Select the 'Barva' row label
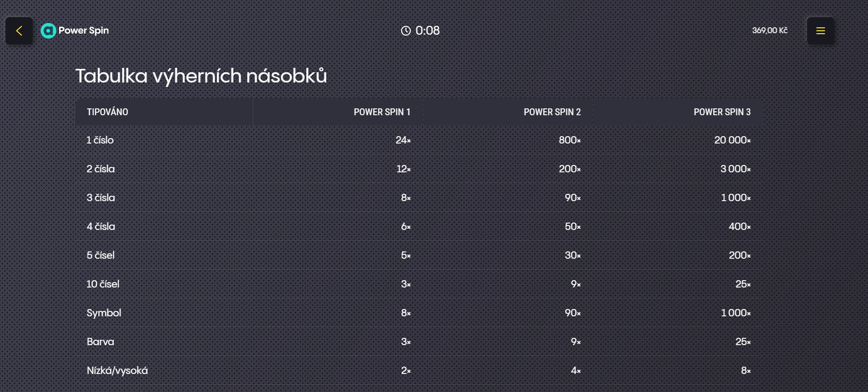The height and width of the screenshot is (392, 868). click(x=100, y=342)
